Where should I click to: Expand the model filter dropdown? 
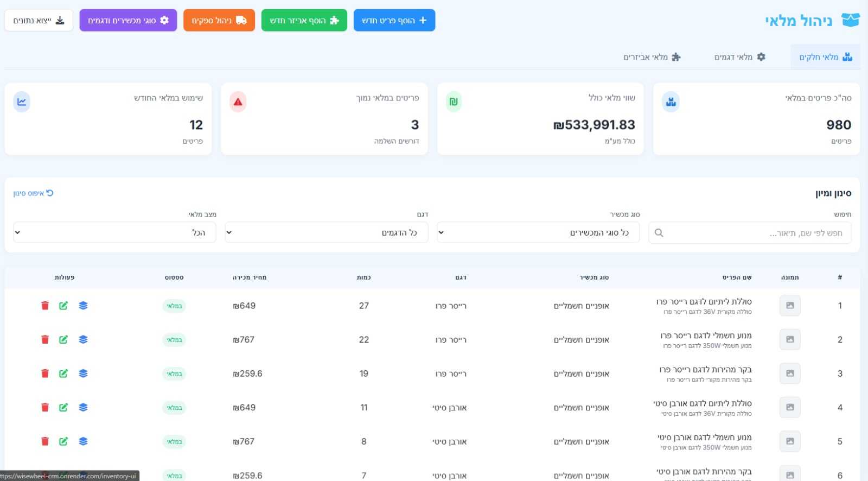[x=326, y=233]
